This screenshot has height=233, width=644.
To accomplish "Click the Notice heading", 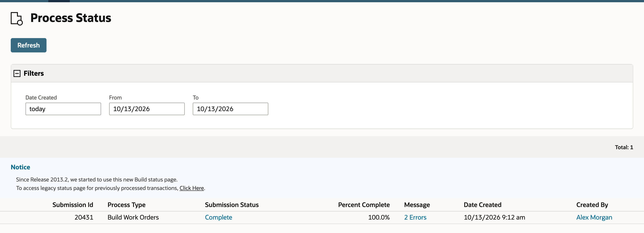I will coord(21,167).
